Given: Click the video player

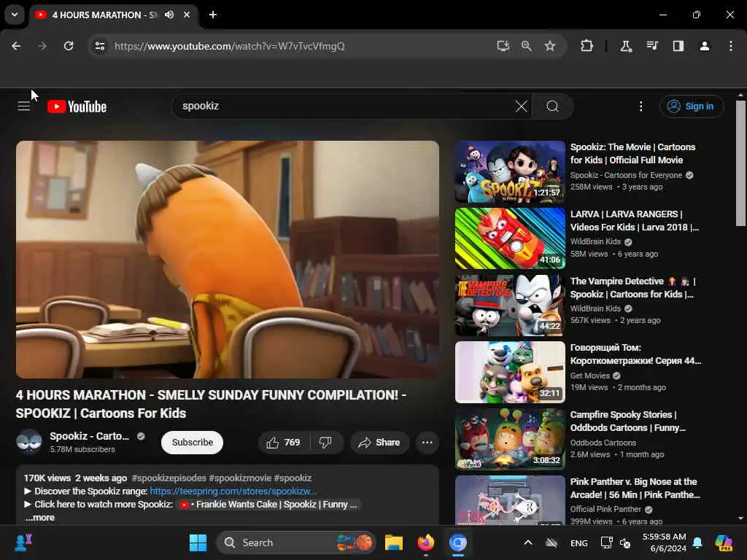Looking at the screenshot, I should point(228,260).
